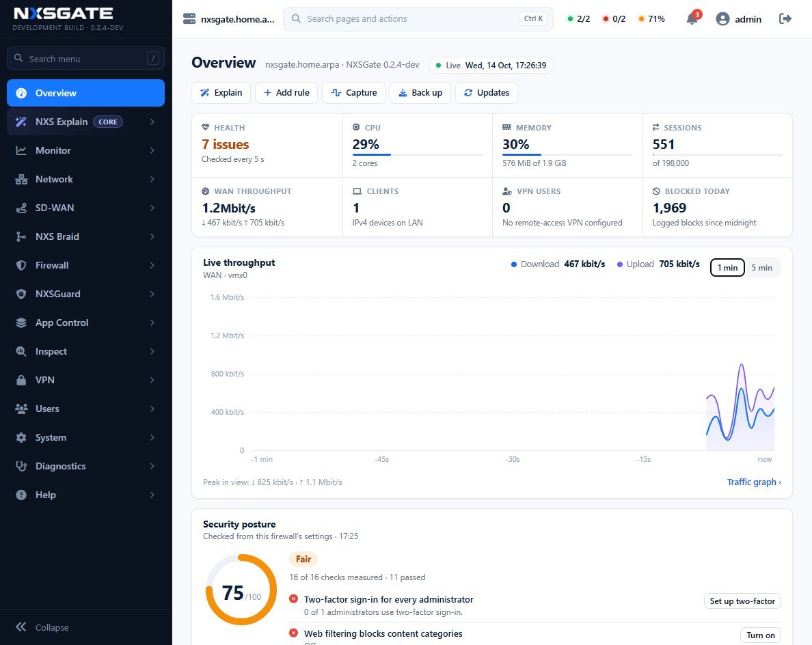
Task: Expand the Firewall submenu chevron
Action: tap(152, 266)
